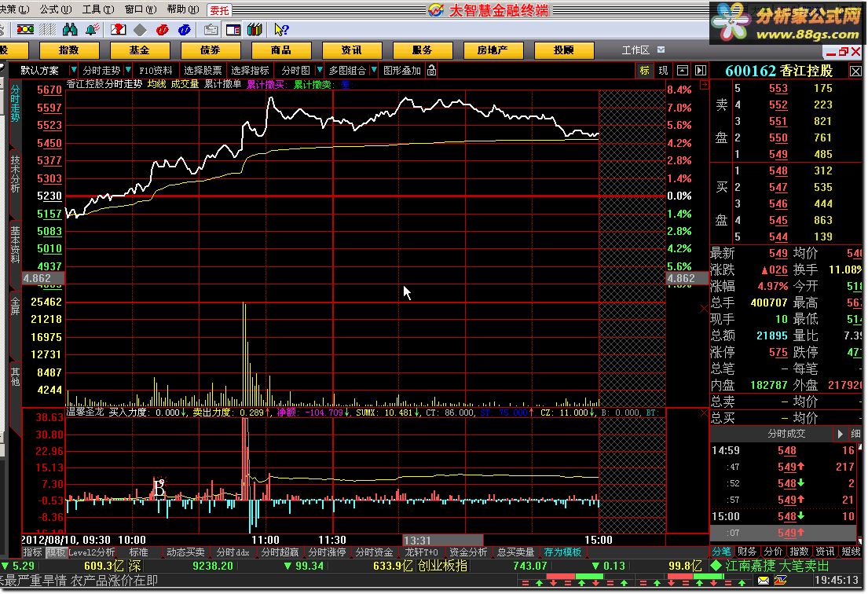Select the 龙轩T+0 bottom tab

421,552
